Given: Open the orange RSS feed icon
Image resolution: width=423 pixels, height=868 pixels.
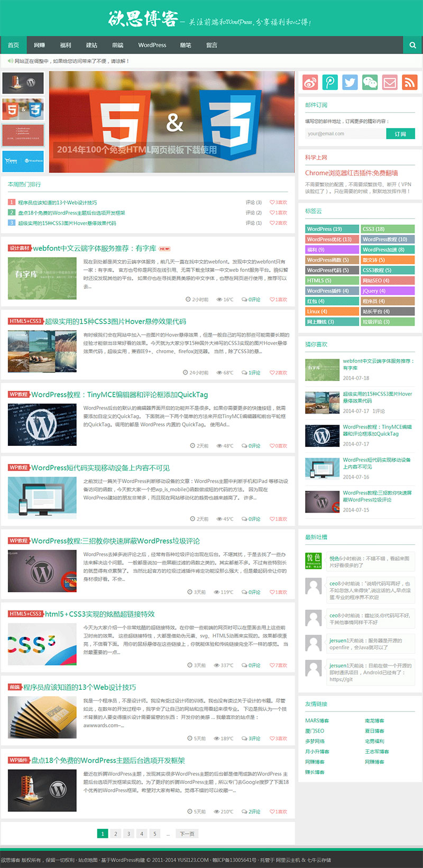Looking at the screenshot, I should pos(409,82).
